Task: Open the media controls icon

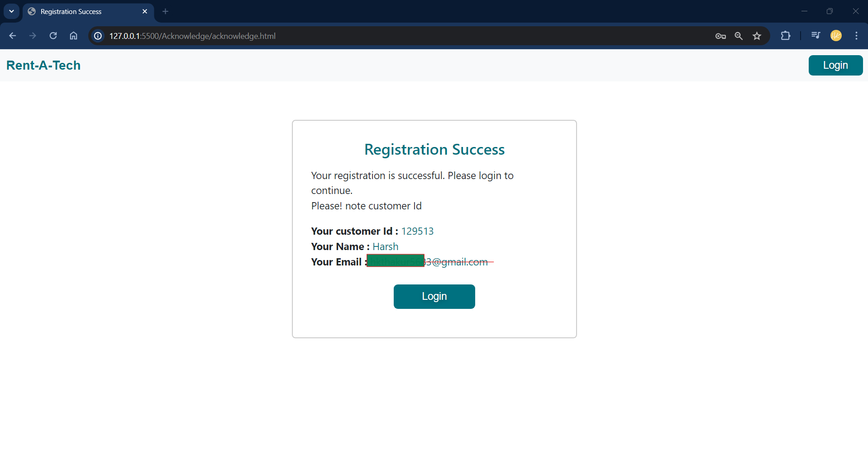Action: (816, 35)
